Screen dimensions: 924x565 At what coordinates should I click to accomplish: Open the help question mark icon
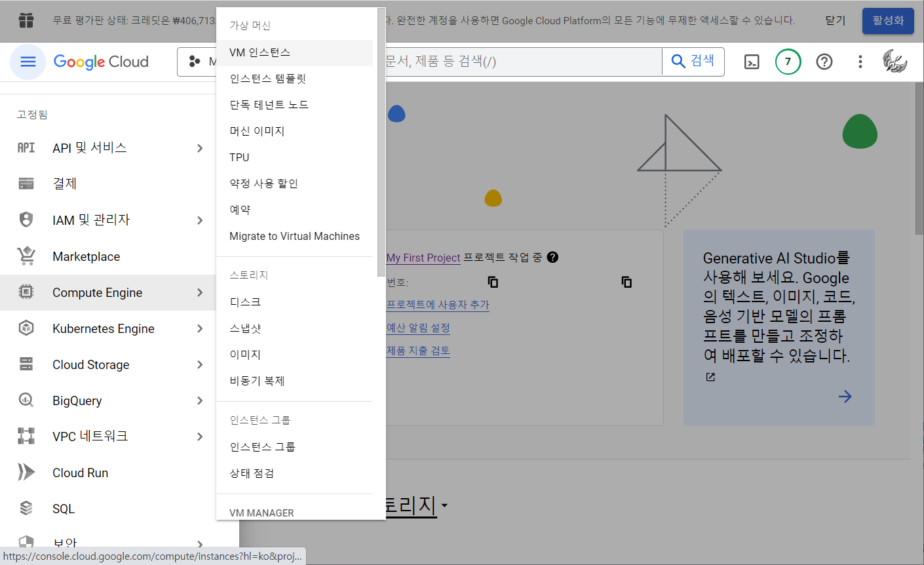pyautogui.click(x=824, y=62)
